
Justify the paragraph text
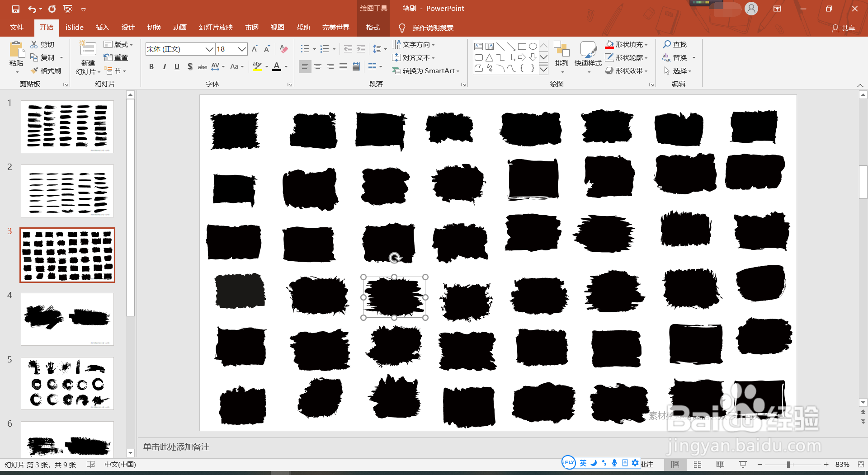click(343, 67)
